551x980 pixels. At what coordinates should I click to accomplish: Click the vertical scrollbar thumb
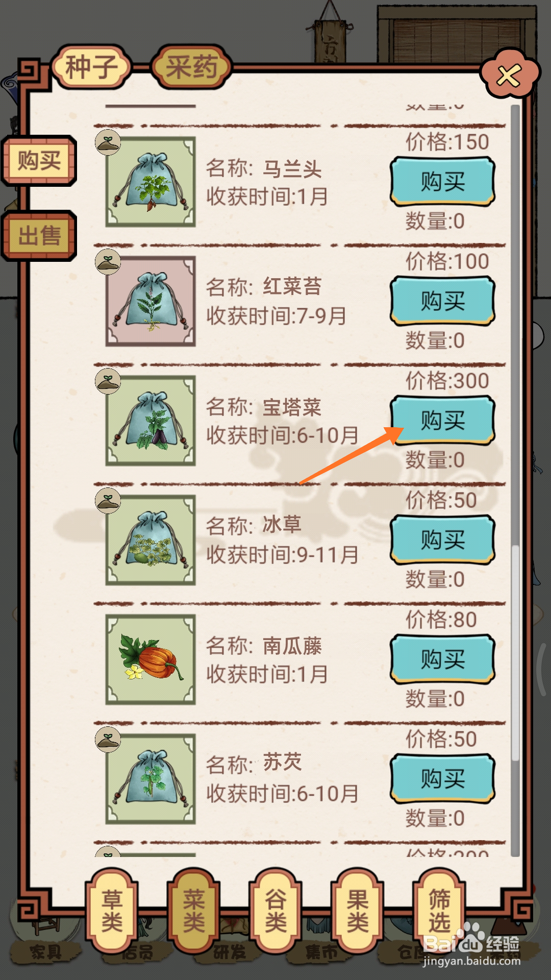point(515,653)
